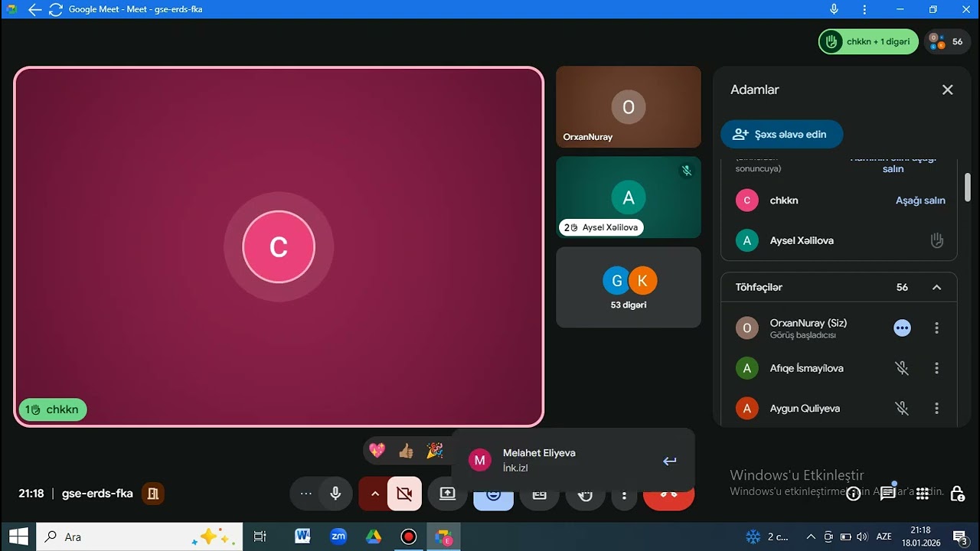The image size is (980, 551).
Task: Show hidden system tray icons
Action: click(x=810, y=536)
